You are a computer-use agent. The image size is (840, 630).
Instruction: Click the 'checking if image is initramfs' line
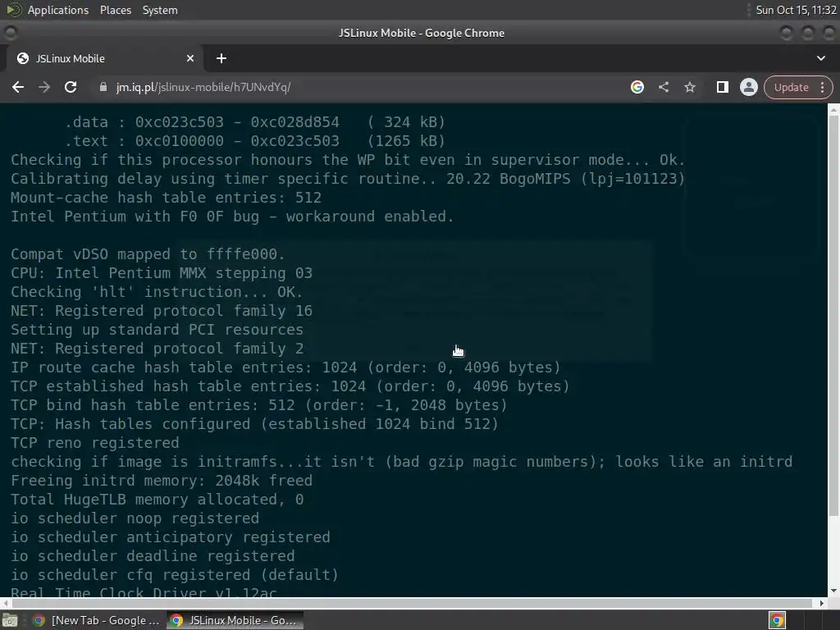pos(401,462)
